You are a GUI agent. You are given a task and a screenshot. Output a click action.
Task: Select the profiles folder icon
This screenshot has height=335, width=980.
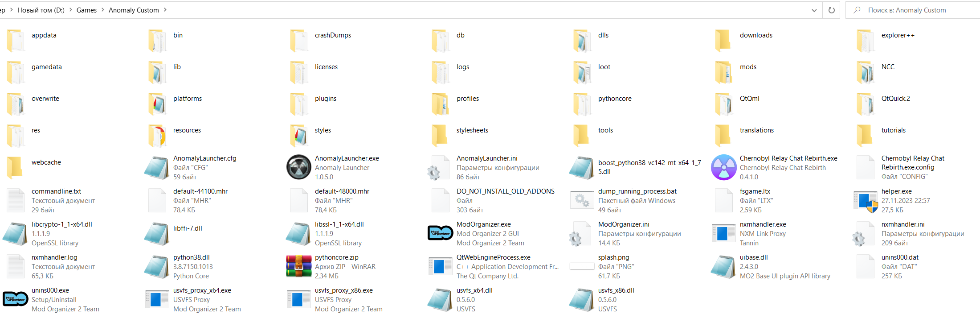click(440, 104)
